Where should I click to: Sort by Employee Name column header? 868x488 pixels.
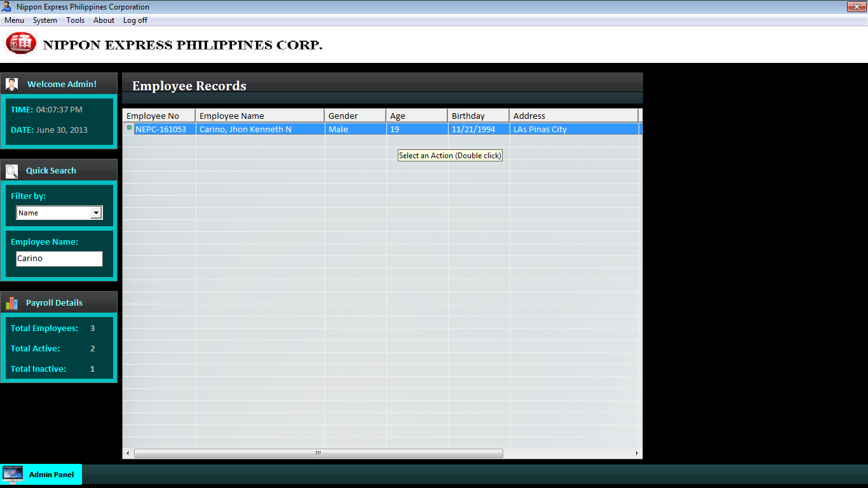point(260,116)
